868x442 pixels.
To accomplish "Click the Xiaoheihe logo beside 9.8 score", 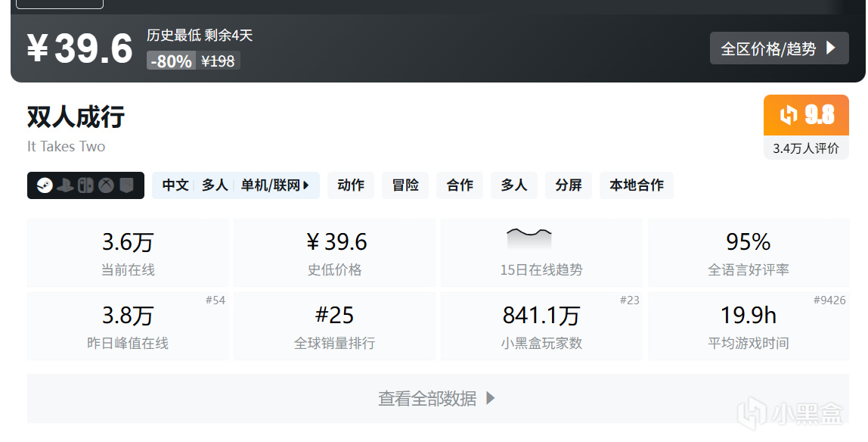I will click(x=789, y=115).
